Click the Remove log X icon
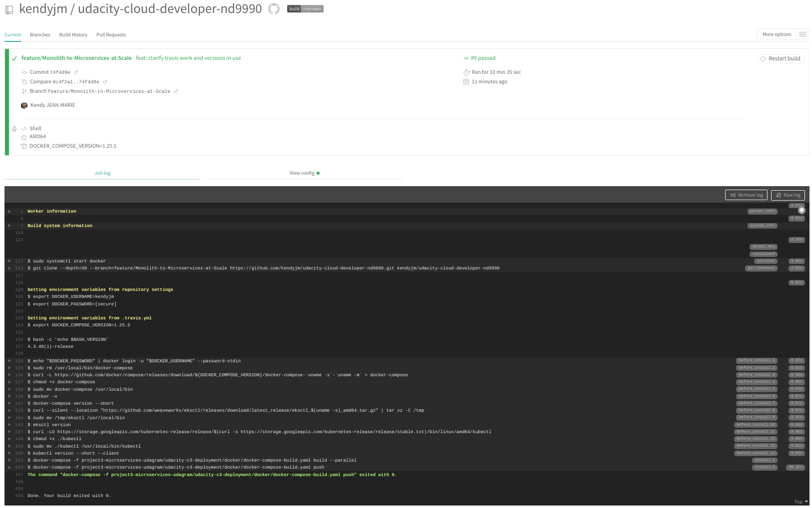The width and height of the screenshot is (812, 508). [x=733, y=195]
